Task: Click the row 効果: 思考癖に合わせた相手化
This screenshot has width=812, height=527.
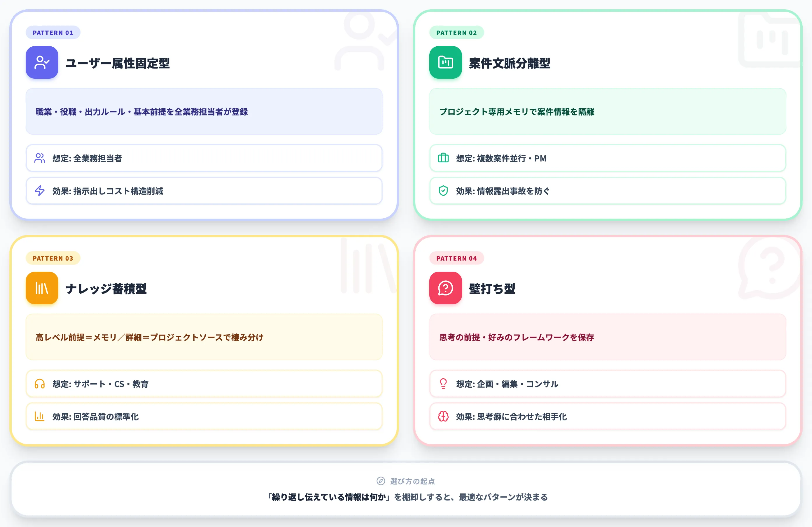Action: tap(608, 417)
